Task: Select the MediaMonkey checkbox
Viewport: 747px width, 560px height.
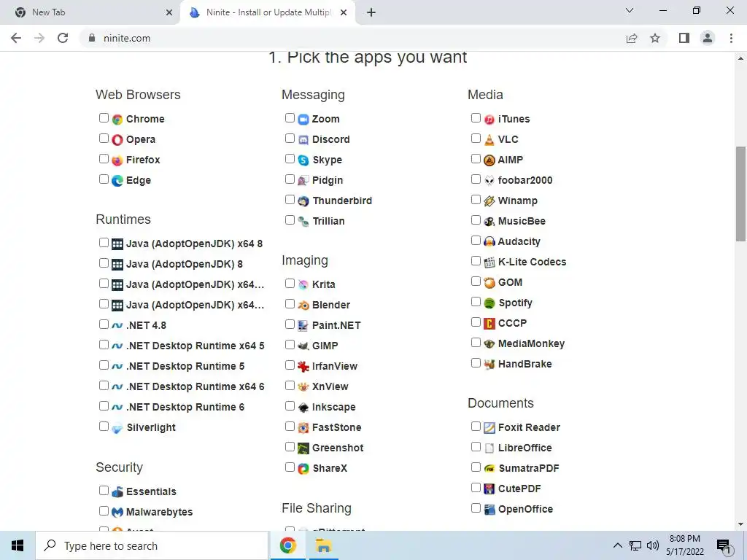Action: tap(476, 343)
